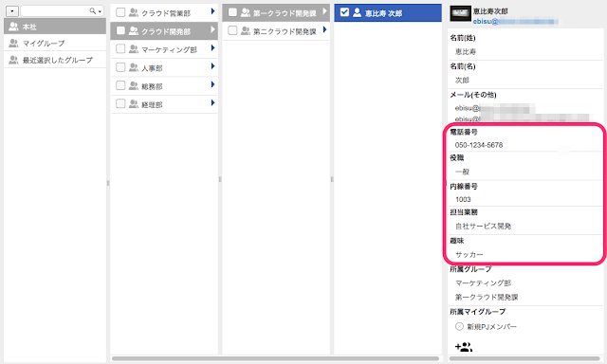Click the group icon beside 最近選択したグループ

point(13,60)
